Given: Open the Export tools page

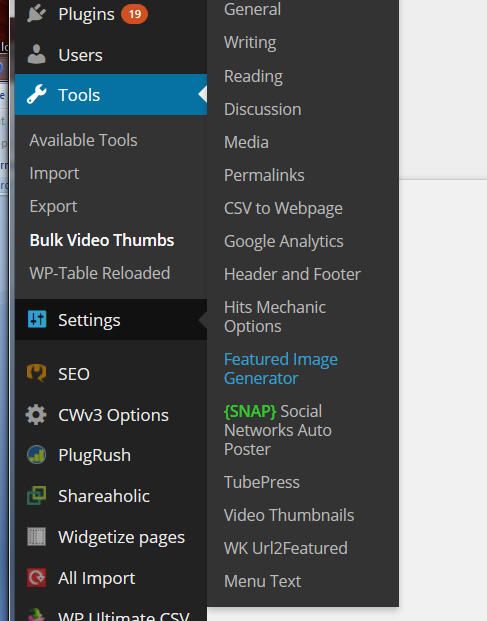Looking at the screenshot, I should point(53,206).
